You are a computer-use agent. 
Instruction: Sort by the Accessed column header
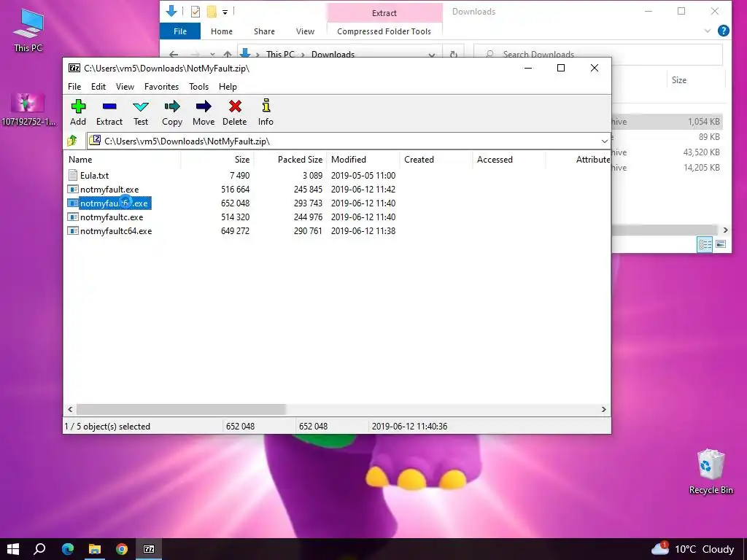[x=508, y=160]
